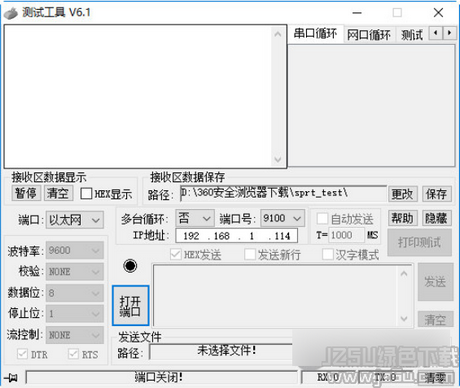460x388 pixels.
Task: Open the 端口号 9100 dropdown
Action: [282, 218]
